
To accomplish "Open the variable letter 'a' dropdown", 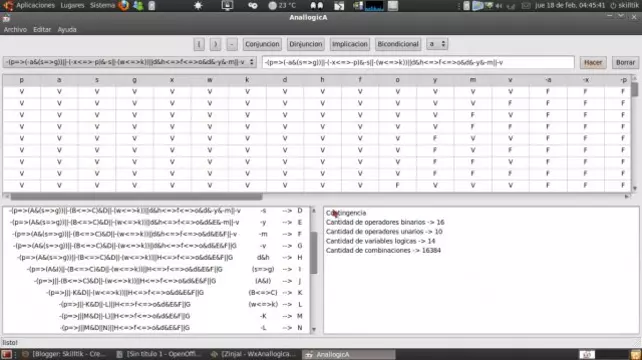I will tap(437, 44).
